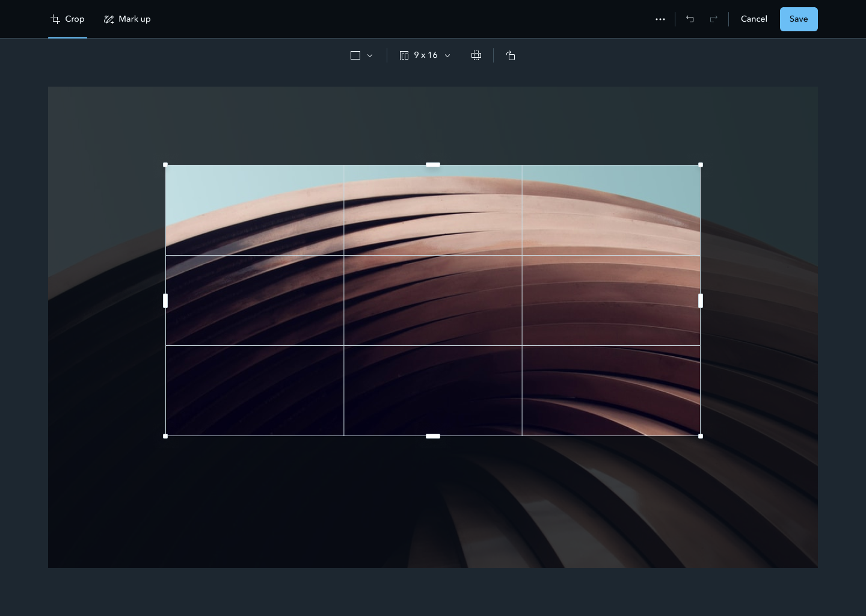Viewport: 866px width, 616px height.
Task: Switch to the Crop tab
Action: [x=67, y=19]
